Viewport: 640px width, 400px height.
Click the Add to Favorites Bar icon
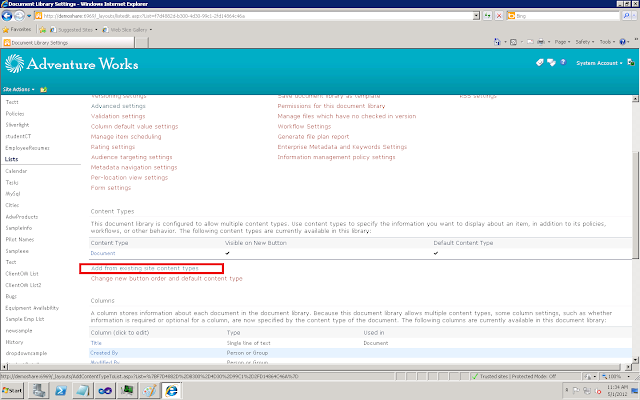(42, 30)
